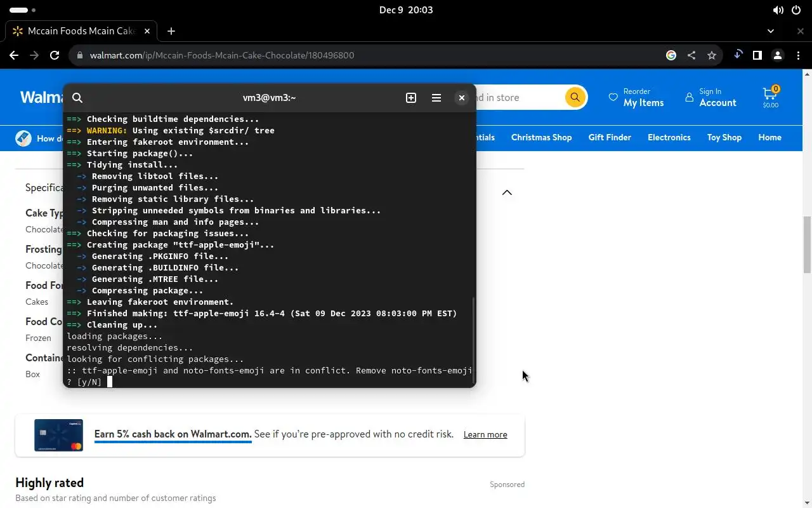The width and height of the screenshot is (812, 508).
Task: Click the line "Finished making: ttf-apple-emoji"
Action: pos(262,314)
